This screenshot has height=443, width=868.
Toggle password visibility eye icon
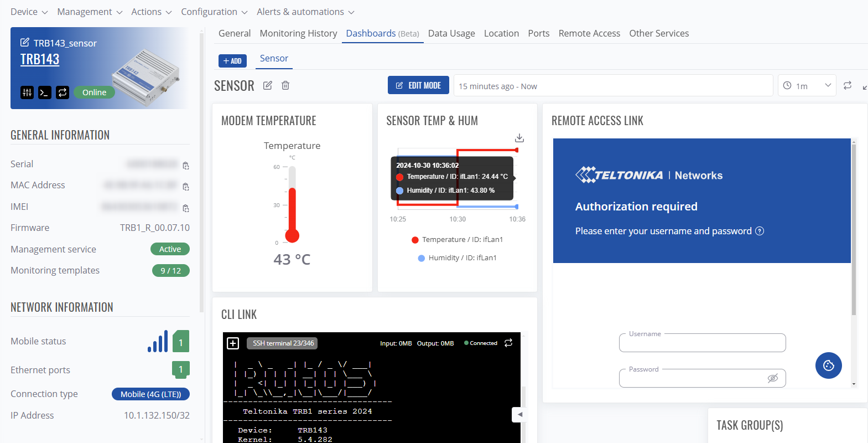point(772,378)
